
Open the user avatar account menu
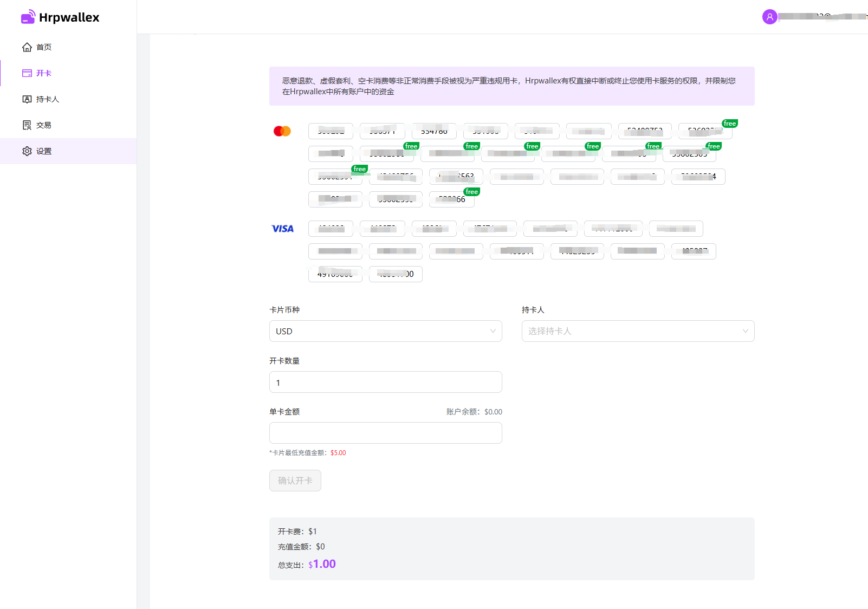pos(769,17)
